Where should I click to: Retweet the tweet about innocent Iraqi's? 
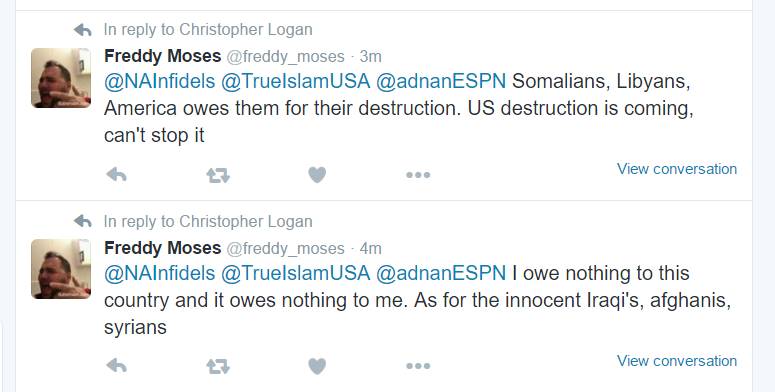tap(218, 367)
